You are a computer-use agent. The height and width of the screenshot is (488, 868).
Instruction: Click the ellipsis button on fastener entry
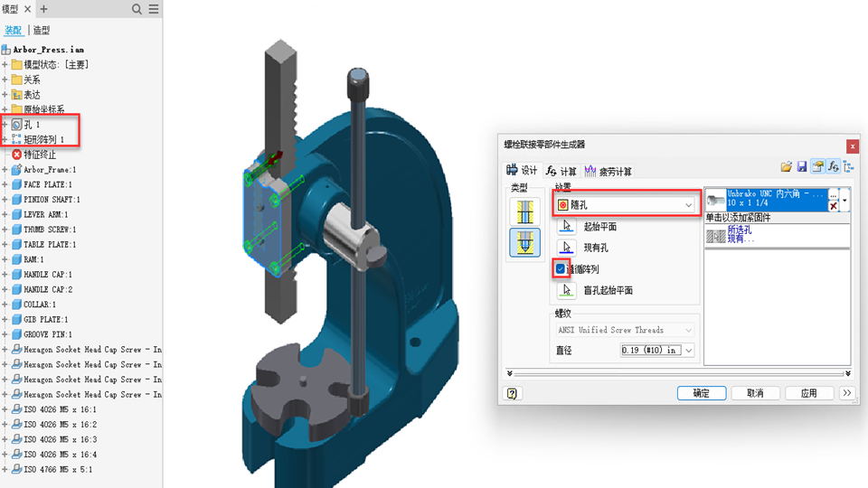pyautogui.click(x=833, y=195)
